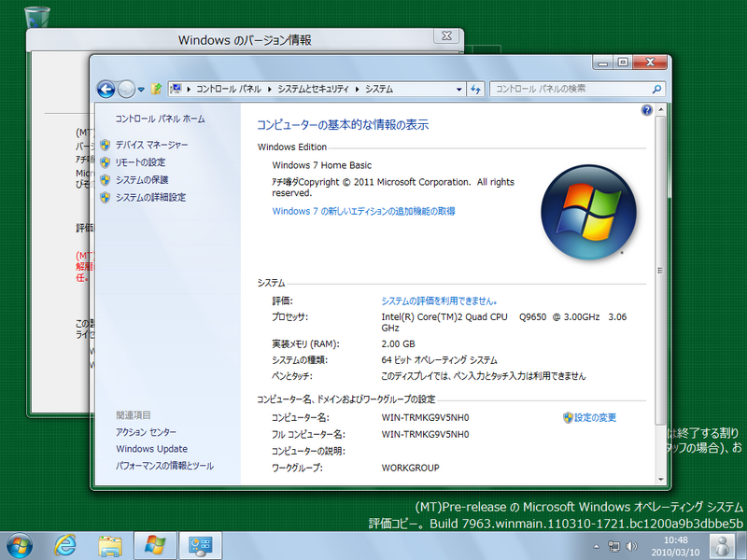Click 設定の変更 link
Viewport: 747px width, 560px height.
[x=595, y=417]
